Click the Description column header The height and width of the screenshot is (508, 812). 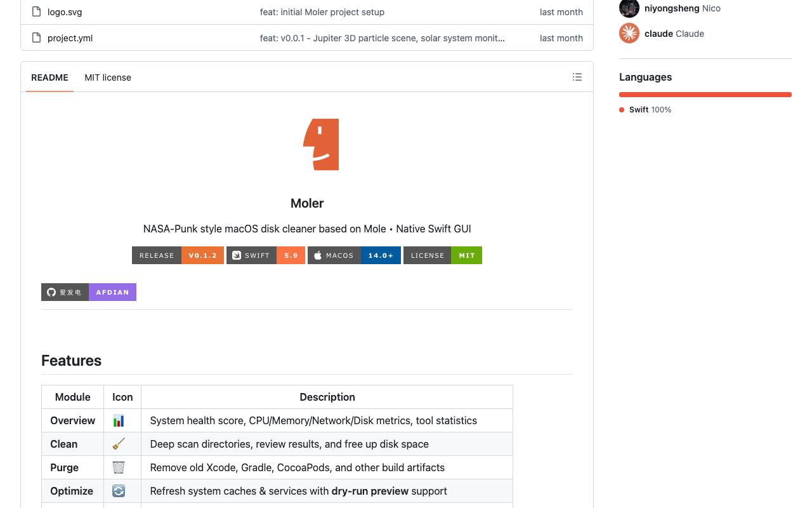pyautogui.click(x=327, y=397)
